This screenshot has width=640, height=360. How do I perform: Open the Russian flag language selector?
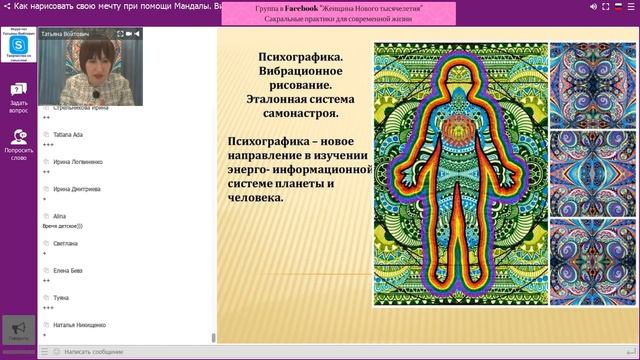pos(618,7)
